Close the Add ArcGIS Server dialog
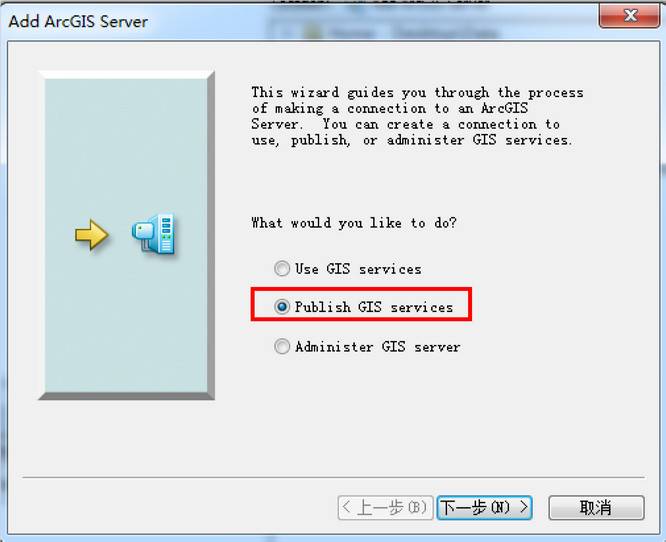Viewport: 666px width, 542px height. coord(630,15)
